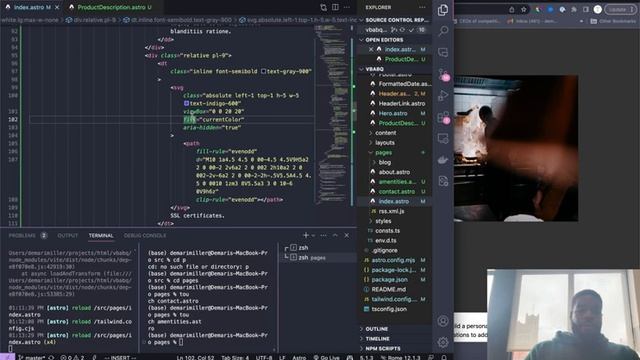The height and width of the screenshot is (360, 640).
Task: Open the Run and Debug view
Action: tap(443, 96)
